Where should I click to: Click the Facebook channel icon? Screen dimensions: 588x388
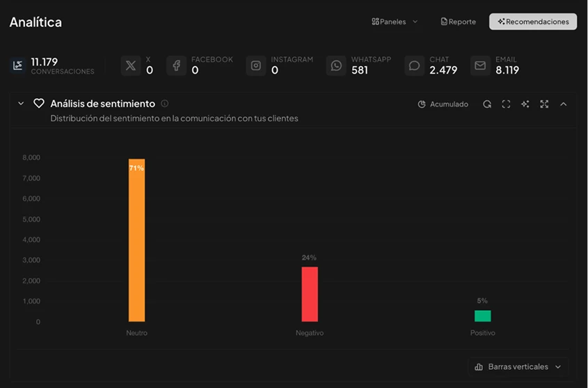(x=176, y=65)
